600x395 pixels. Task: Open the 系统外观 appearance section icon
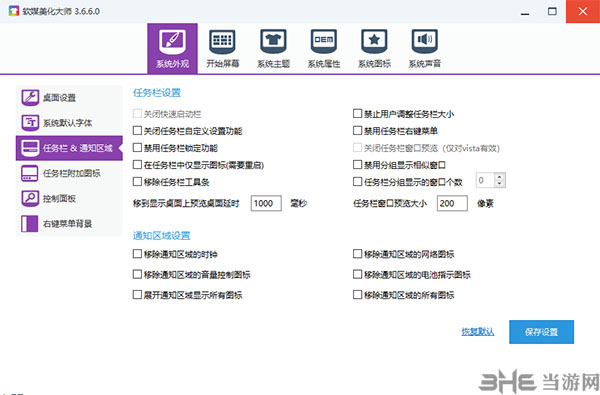pos(173,42)
